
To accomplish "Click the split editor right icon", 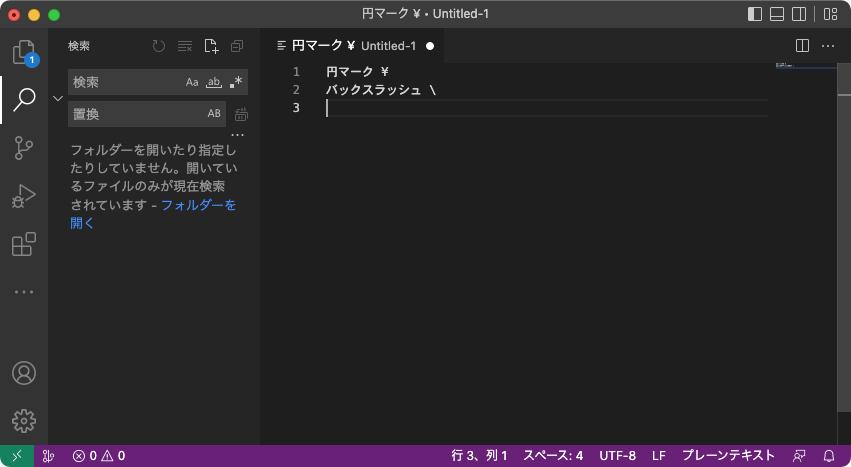I will point(802,46).
